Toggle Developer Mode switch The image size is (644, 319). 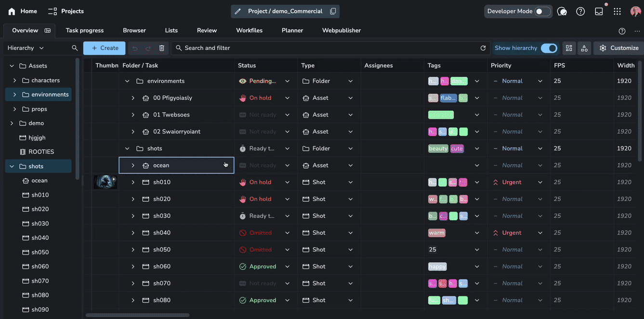click(542, 11)
